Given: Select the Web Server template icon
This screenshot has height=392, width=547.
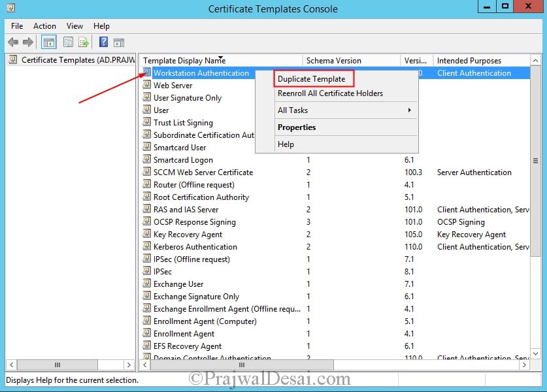Looking at the screenshot, I should pos(147,85).
